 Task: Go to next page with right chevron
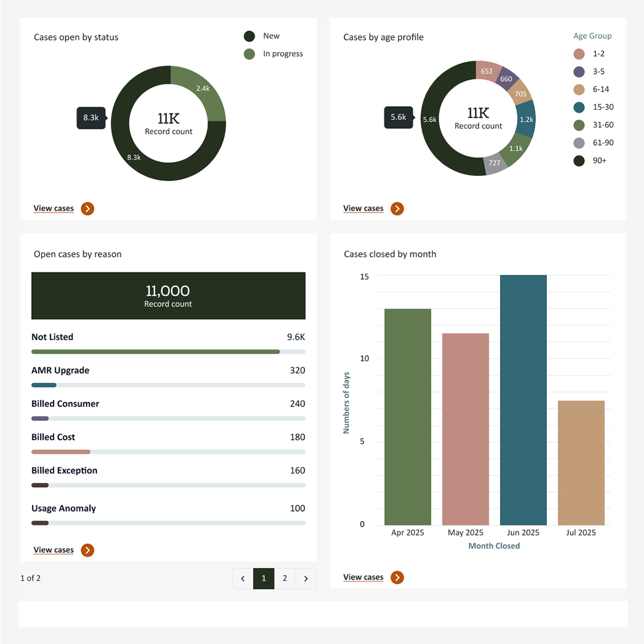coord(306,578)
